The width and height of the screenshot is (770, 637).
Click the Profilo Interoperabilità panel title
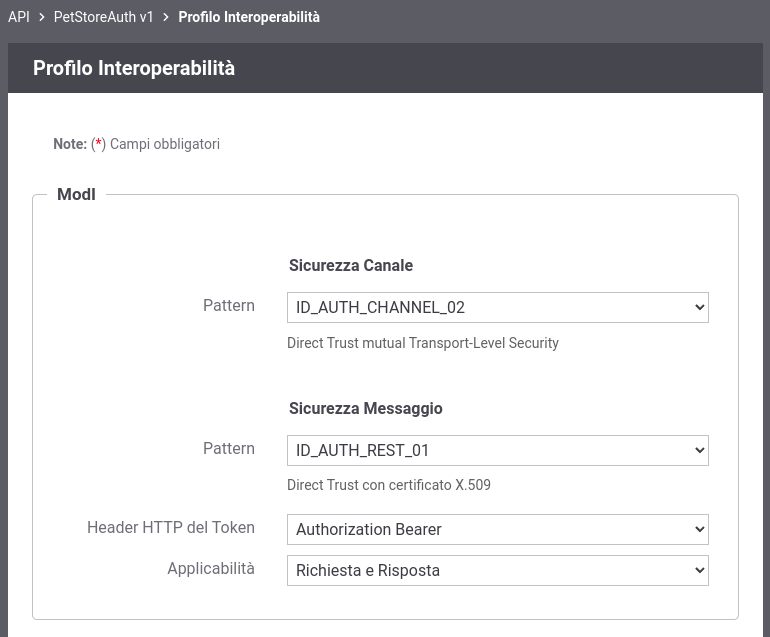pos(134,68)
